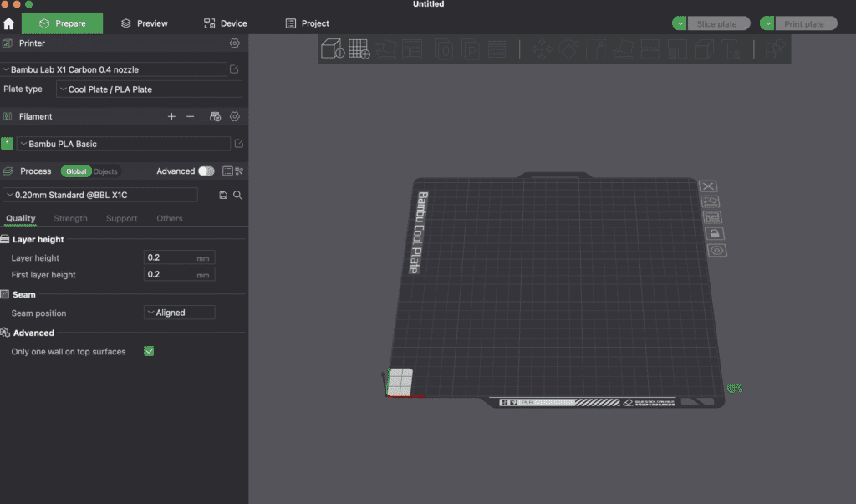This screenshot has height=504, width=856.
Task: Remove a filament with minus icon
Action: tap(190, 116)
